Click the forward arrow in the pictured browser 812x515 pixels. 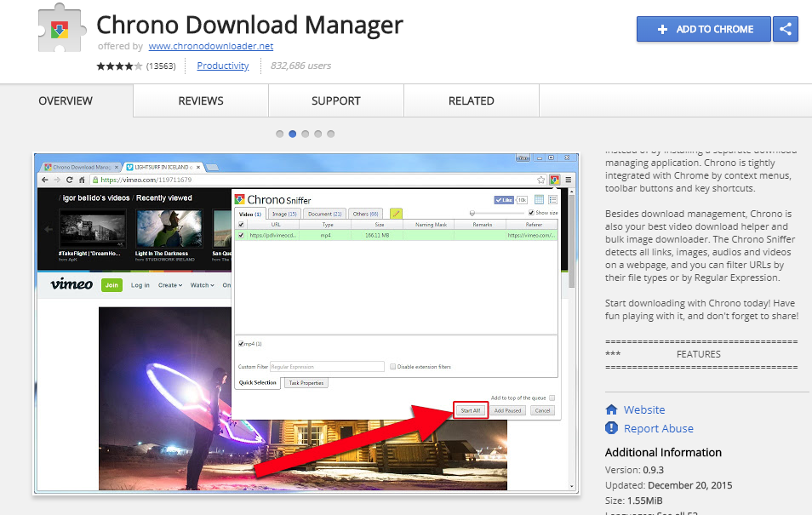click(57, 180)
